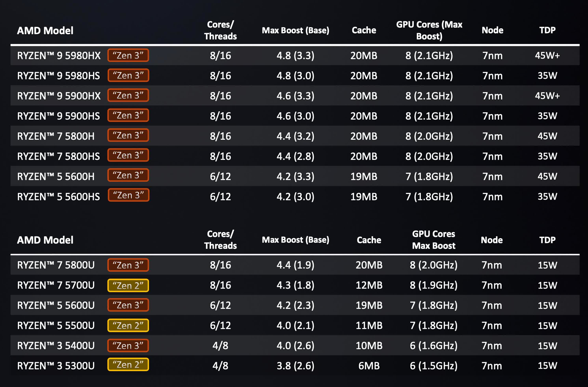
Task: Select the 10MB cache value
Action: coord(369,346)
